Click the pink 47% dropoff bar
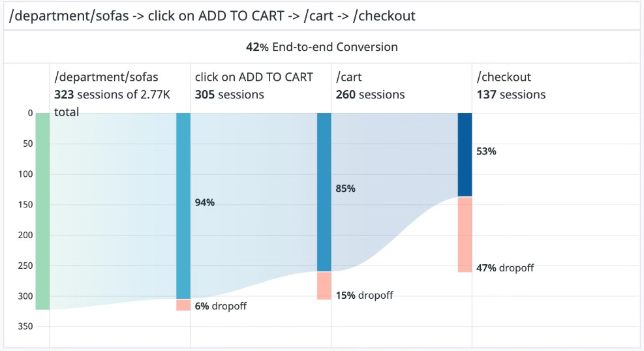The image size is (644, 351). point(465,234)
